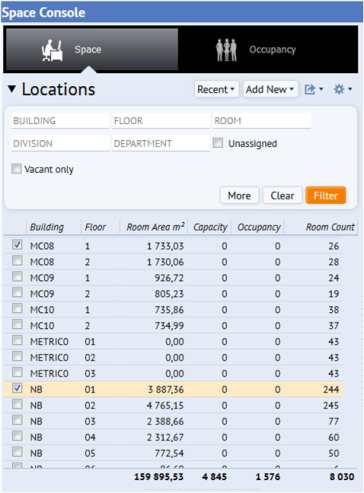Select the METRICO floor 03 row

click(173, 373)
